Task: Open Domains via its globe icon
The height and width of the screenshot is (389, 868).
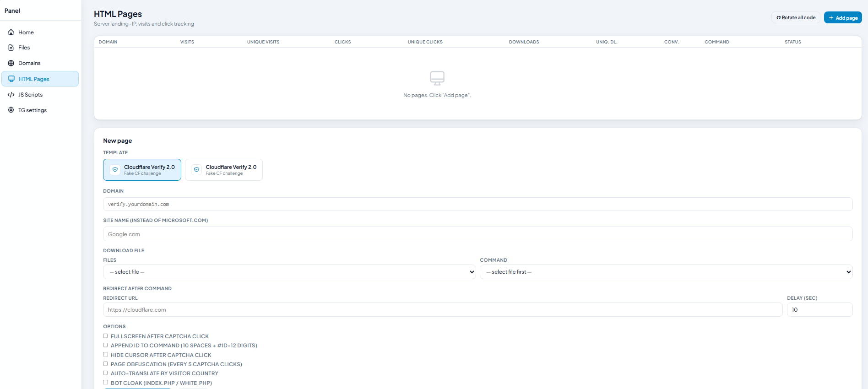Action: (x=11, y=63)
